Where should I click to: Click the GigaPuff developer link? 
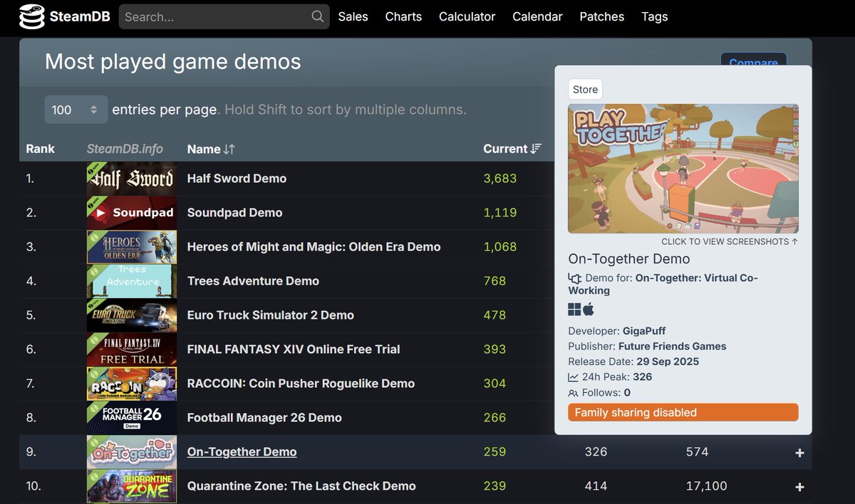tap(645, 332)
